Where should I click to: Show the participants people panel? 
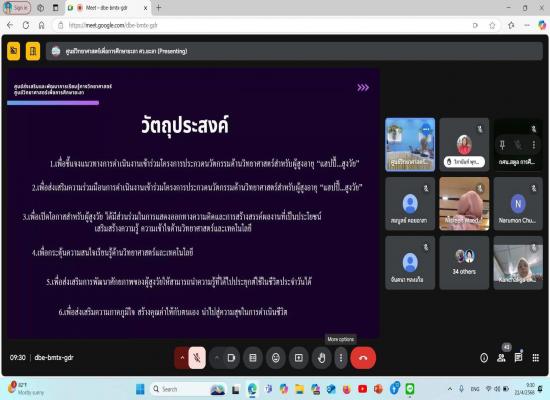point(502,358)
